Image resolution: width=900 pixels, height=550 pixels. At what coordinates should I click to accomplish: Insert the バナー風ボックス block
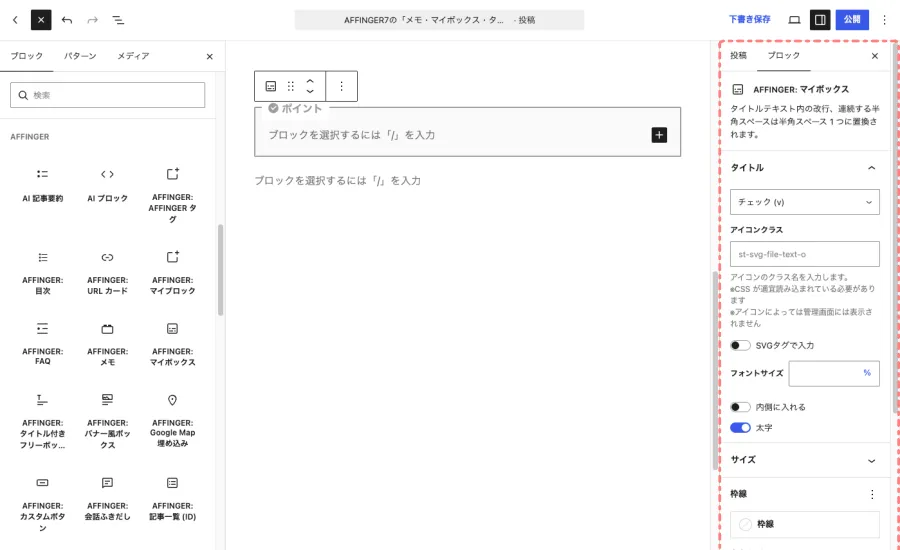107,421
